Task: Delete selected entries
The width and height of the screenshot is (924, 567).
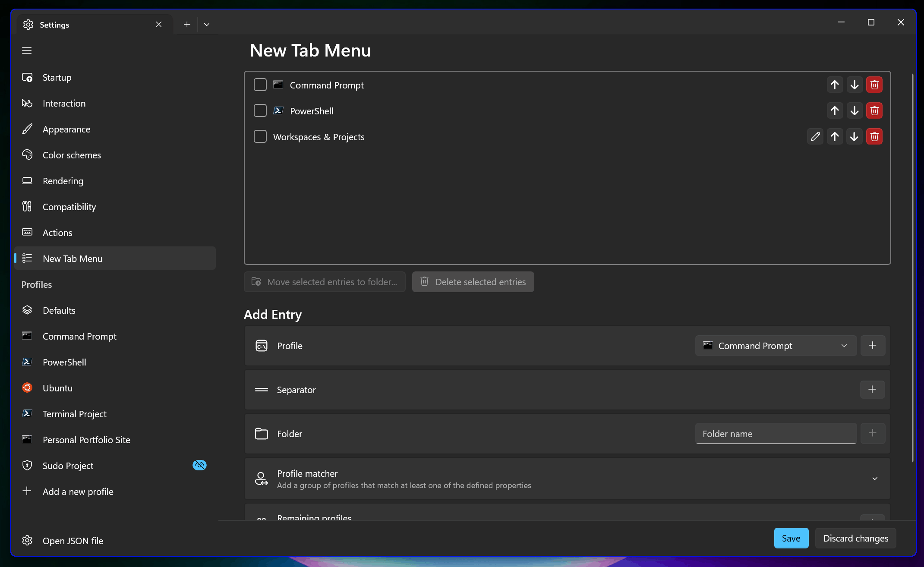Action: click(473, 282)
